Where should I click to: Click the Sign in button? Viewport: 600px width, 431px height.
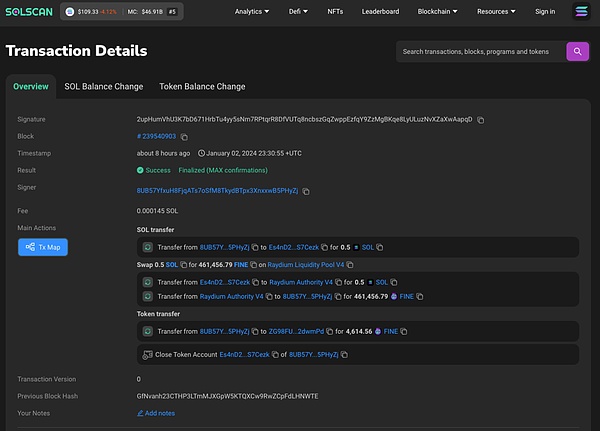pyautogui.click(x=545, y=12)
